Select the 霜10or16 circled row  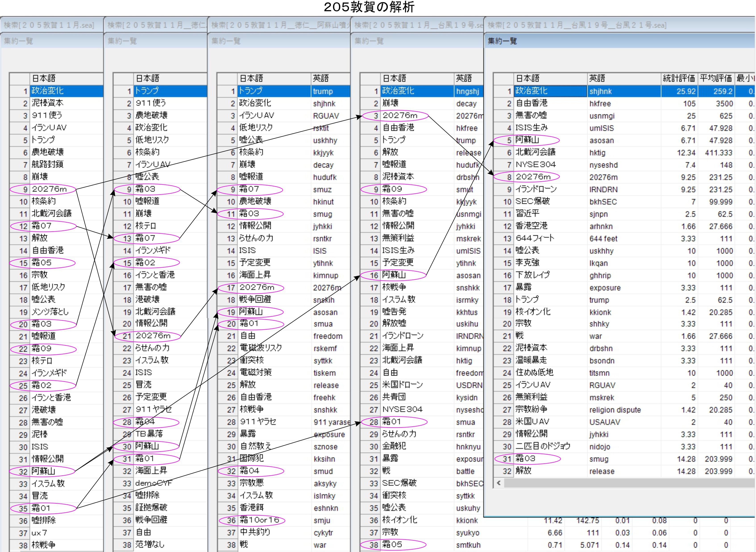tap(259, 520)
